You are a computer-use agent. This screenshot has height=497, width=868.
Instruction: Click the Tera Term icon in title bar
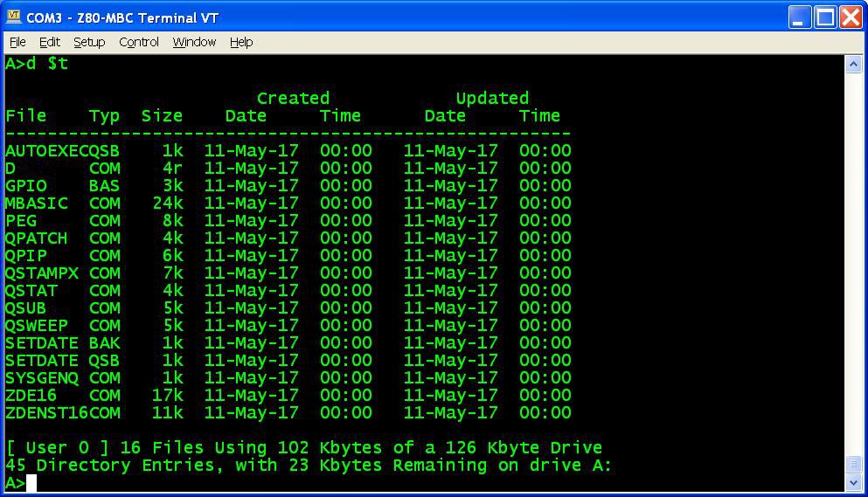[x=14, y=17]
